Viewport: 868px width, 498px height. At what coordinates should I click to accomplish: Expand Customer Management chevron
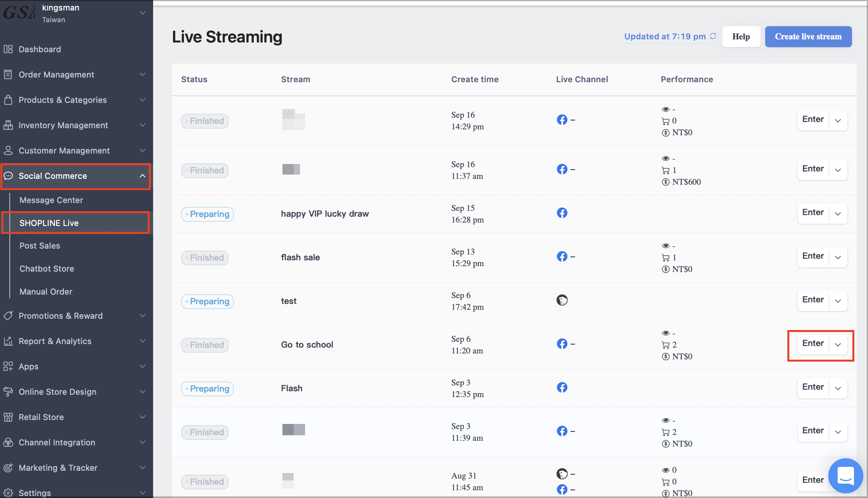point(143,150)
